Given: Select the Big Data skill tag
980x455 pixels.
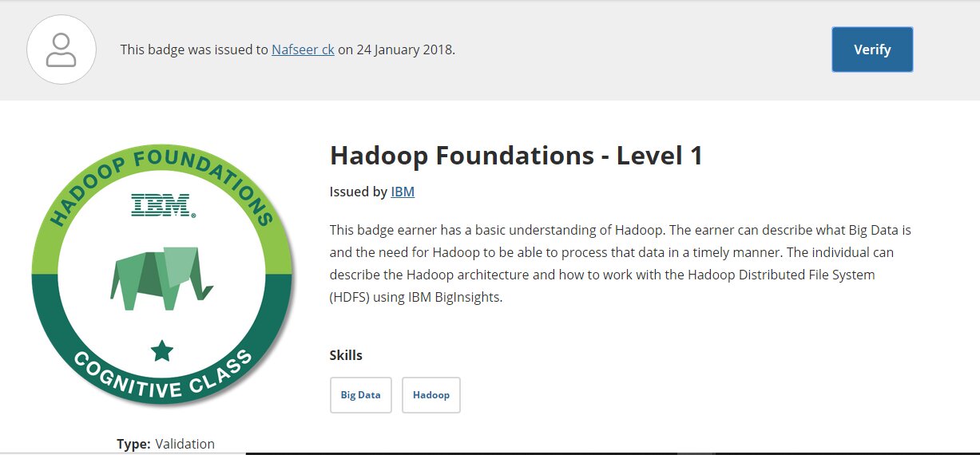Looking at the screenshot, I should 361,395.
